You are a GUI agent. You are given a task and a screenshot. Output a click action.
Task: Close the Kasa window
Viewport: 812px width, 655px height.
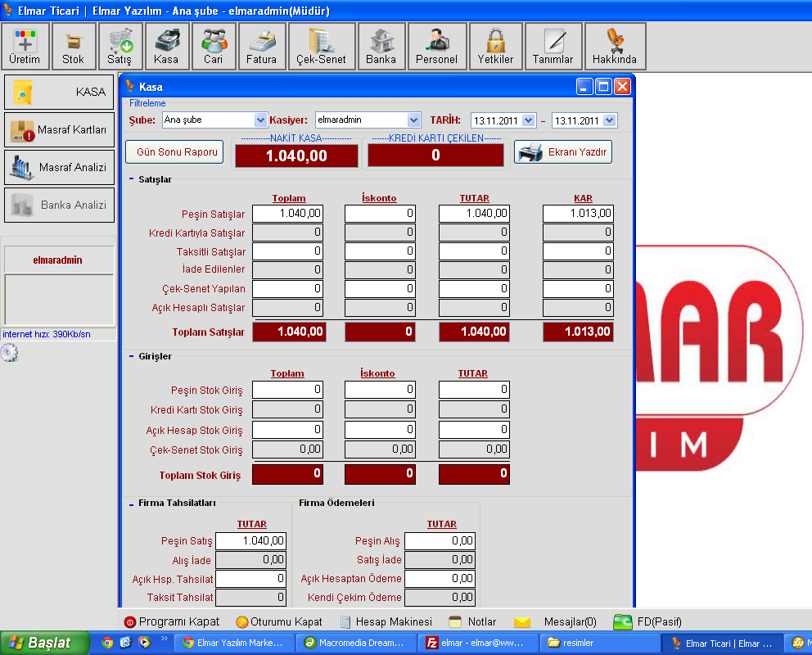[622, 87]
